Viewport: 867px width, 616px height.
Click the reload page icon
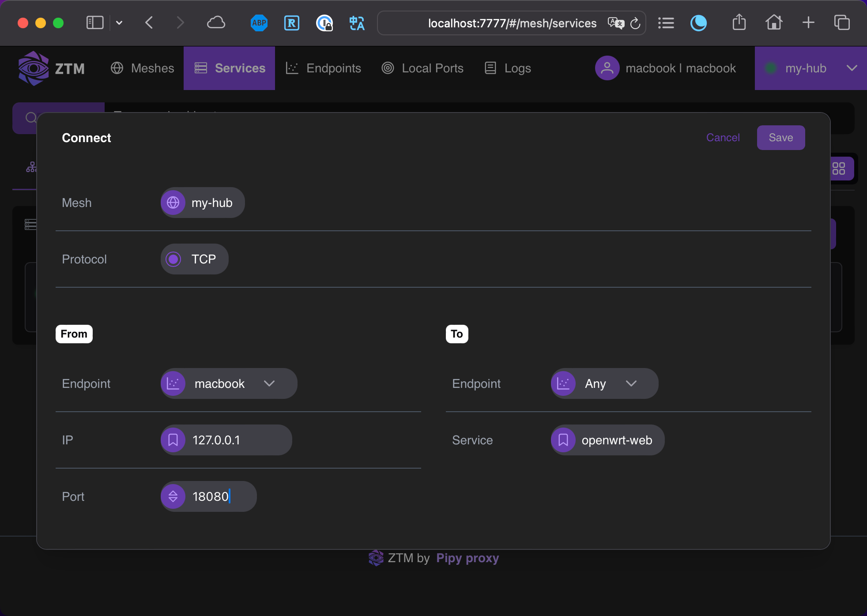pos(635,23)
